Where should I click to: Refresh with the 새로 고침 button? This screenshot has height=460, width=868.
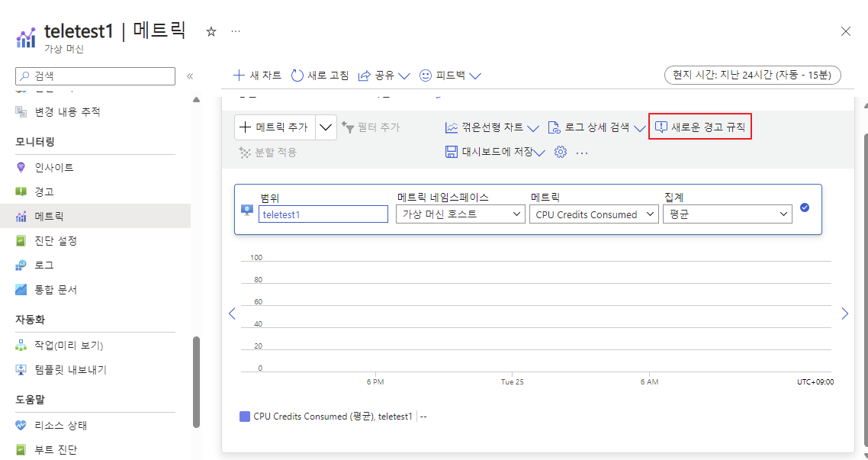click(x=320, y=76)
